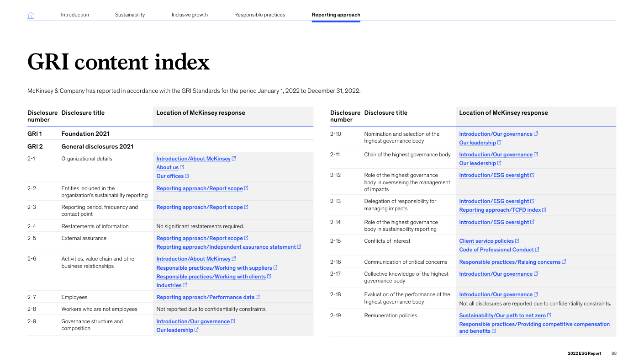Open Responsible practices/Raising concerns link
644x363 pixels.
click(x=509, y=262)
